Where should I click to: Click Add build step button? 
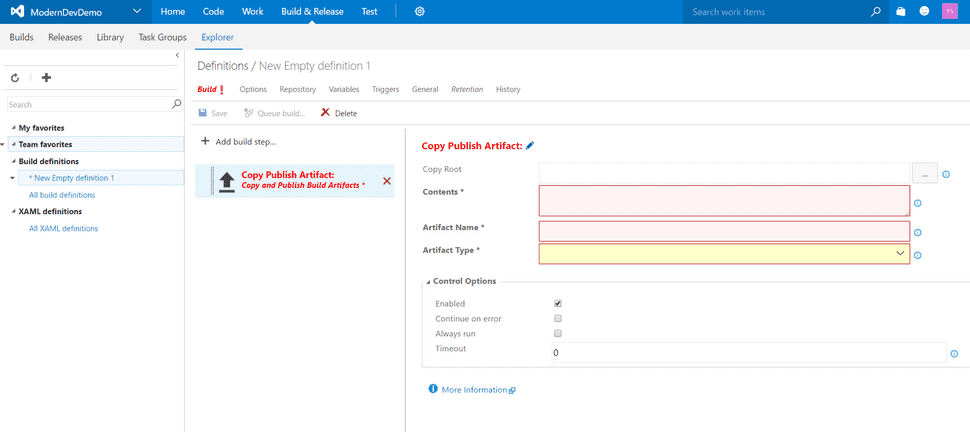pos(238,142)
